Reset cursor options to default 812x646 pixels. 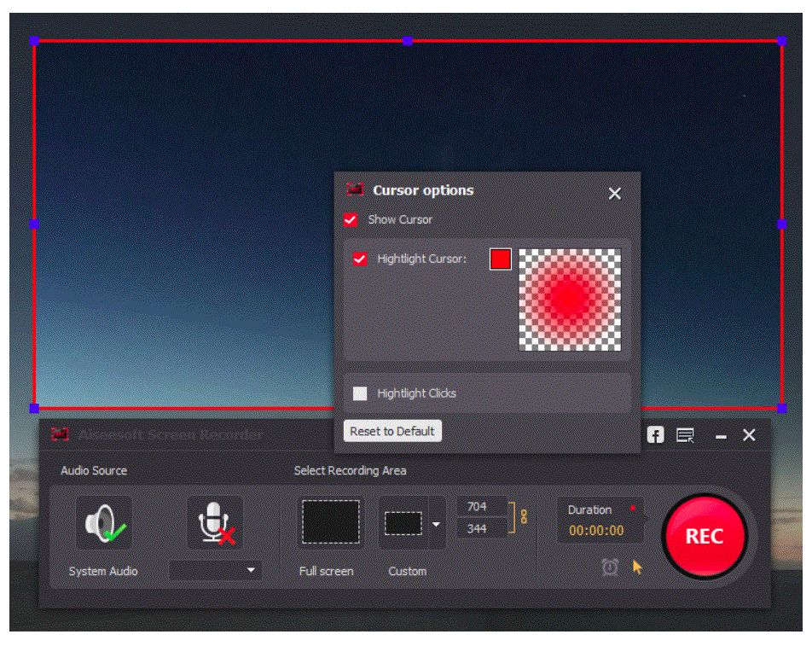click(392, 431)
